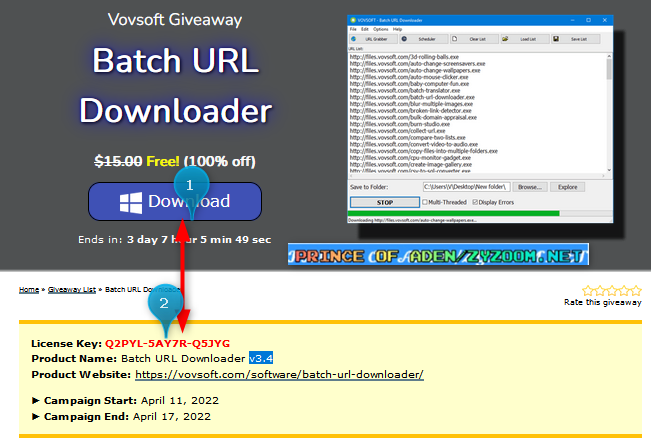
Task: Follow the Home breadcrumb link
Action: 29,289
